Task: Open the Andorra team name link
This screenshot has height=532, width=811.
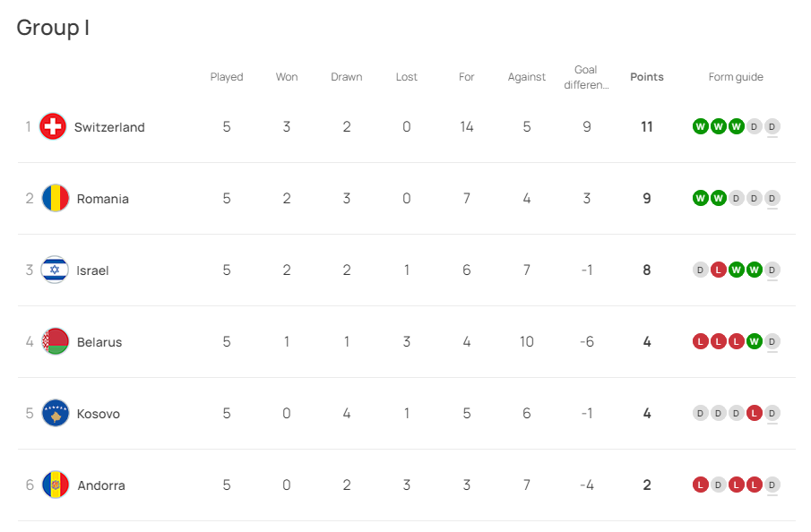Action: point(101,485)
